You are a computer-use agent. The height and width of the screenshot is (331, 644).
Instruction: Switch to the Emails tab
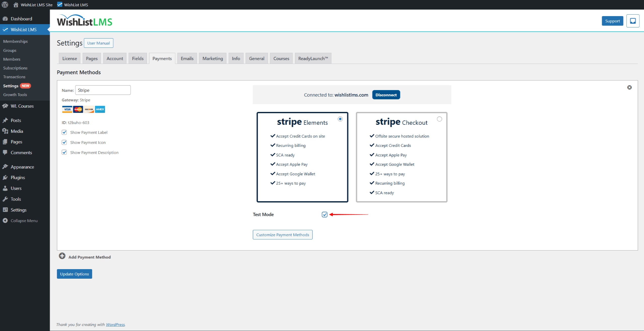click(x=187, y=58)
